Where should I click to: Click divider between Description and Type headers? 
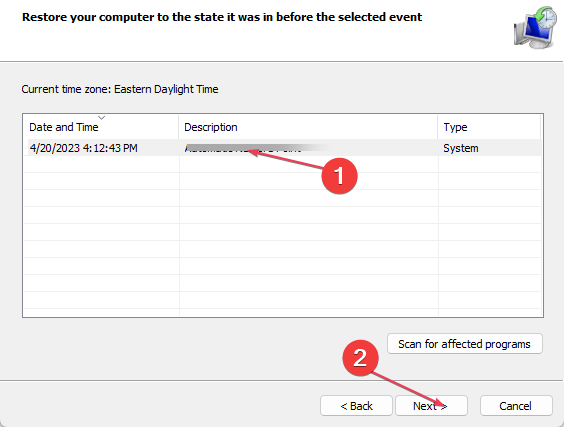tap(438, 127)
